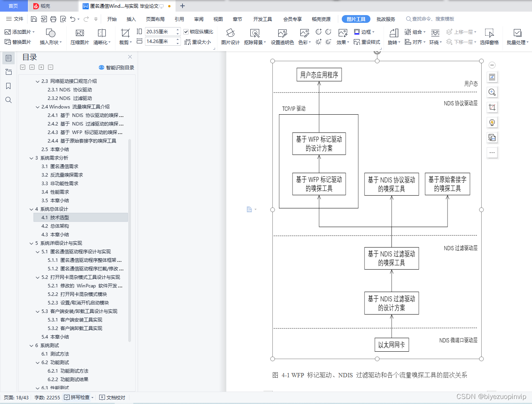Open 图片设计 picture design tool

click(x=230, y=37)
